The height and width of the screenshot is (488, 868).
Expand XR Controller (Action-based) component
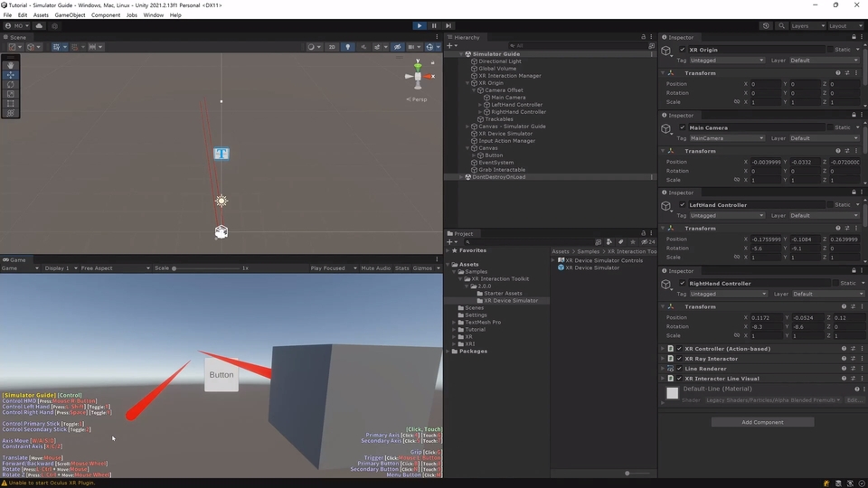663,349
